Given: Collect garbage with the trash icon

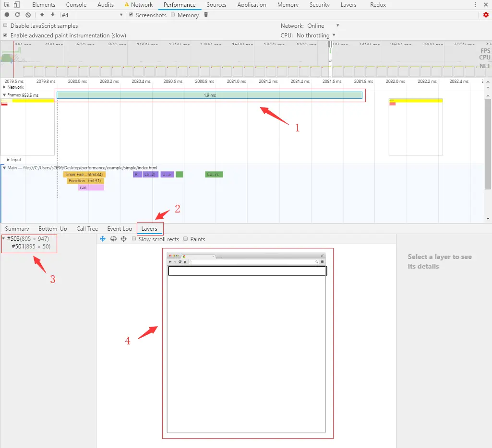Looking at the screenshot, I should [x=206, y=15].
